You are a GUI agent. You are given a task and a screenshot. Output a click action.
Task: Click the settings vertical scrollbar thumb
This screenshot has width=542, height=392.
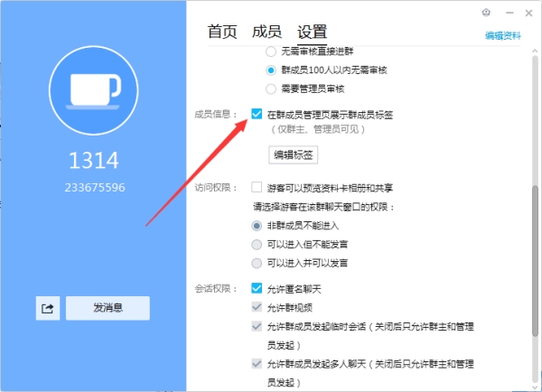point(535,261)
